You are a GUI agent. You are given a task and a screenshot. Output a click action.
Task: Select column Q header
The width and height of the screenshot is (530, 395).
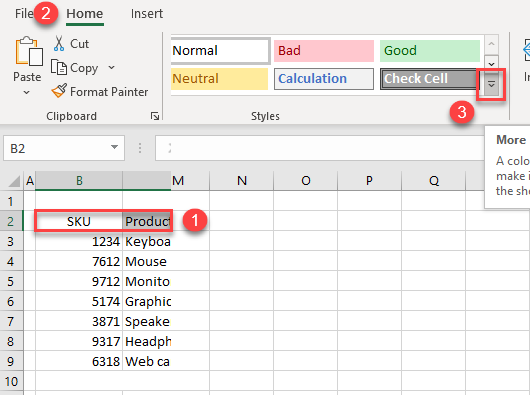point(434,181)
